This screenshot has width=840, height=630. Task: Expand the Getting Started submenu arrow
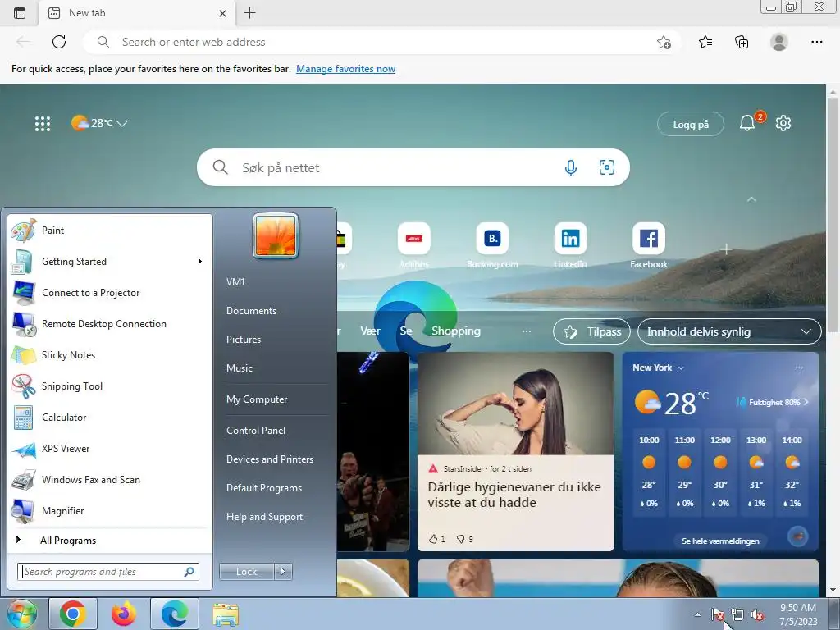coord(200,262)
